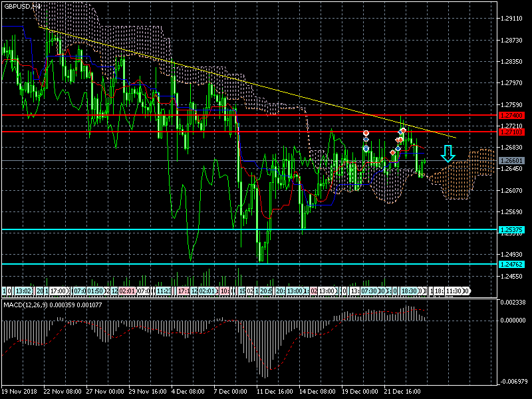Click the 1.27103 red price tag

point(512,132)
